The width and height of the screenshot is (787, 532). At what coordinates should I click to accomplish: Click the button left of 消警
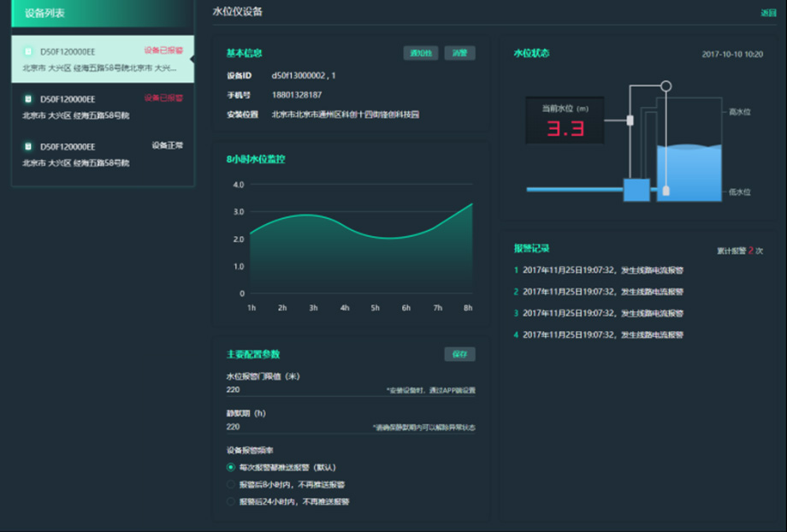pyautogui.click(x=421, y=53)
